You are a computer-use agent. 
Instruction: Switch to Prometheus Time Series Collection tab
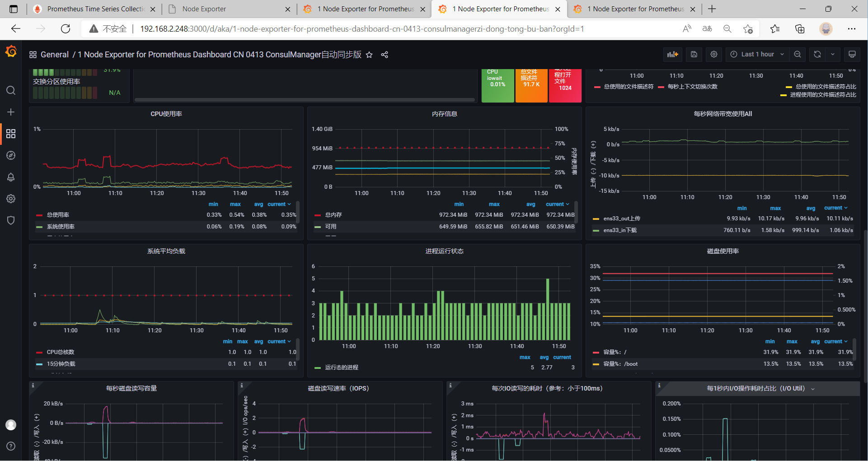click(x=95, y=9)
